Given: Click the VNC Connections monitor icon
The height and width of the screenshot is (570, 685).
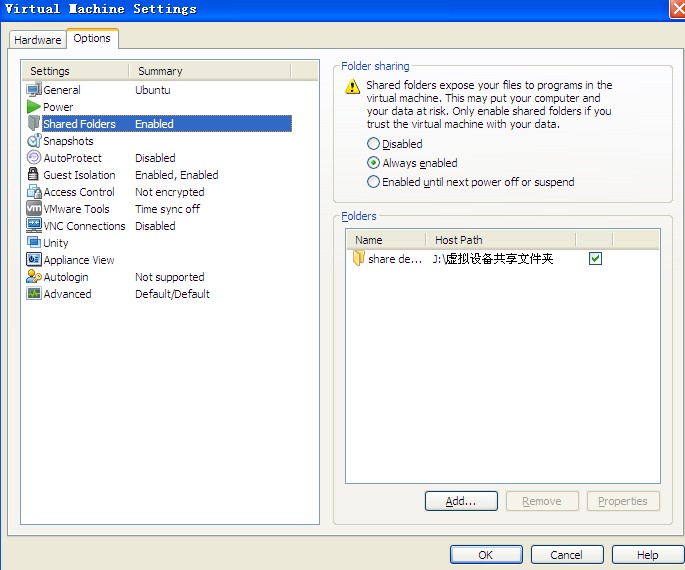Looking at the screenshot, I should pyautogui.click(x=34, y=225).
